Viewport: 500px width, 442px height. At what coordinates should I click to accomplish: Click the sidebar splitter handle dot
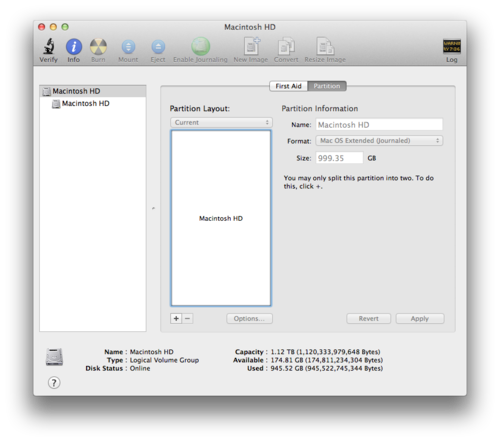point(153,208)
